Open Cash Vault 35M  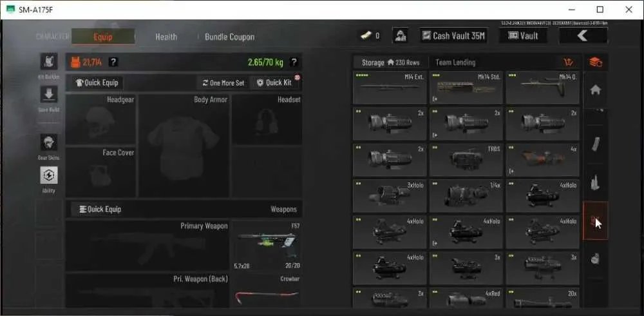point(453,36)
